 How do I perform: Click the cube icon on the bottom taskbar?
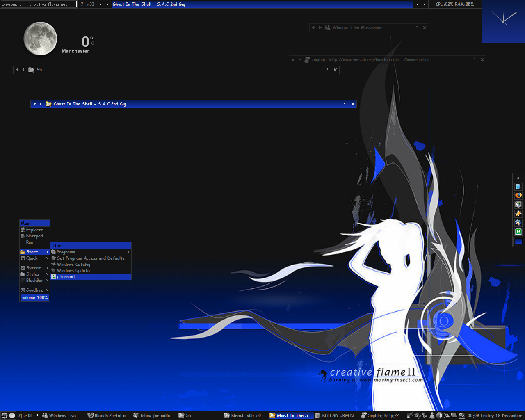(12, 415)
